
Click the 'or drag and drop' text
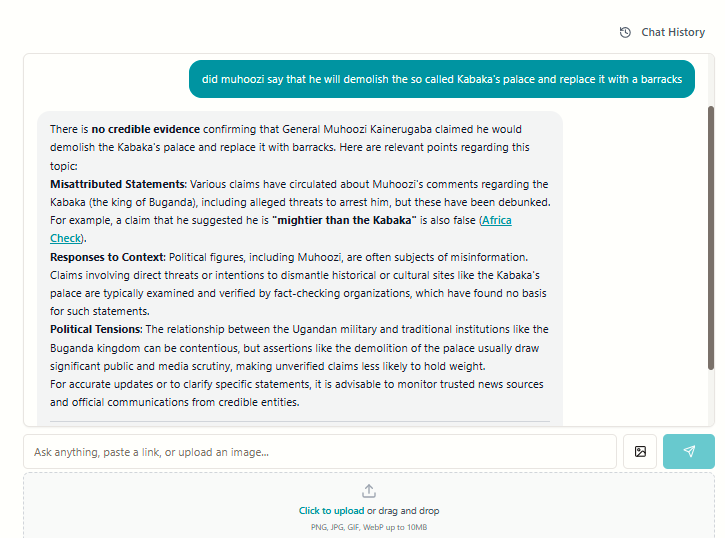coord(403,511)
